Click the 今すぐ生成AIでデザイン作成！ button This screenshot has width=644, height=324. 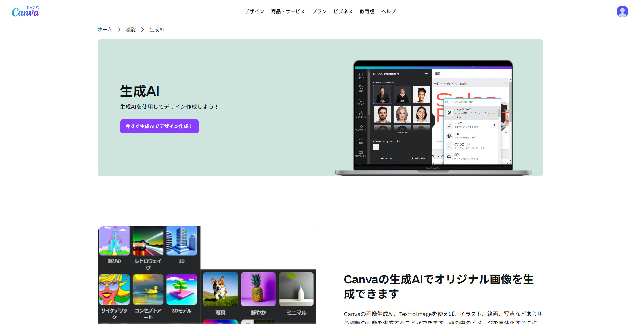159,126
